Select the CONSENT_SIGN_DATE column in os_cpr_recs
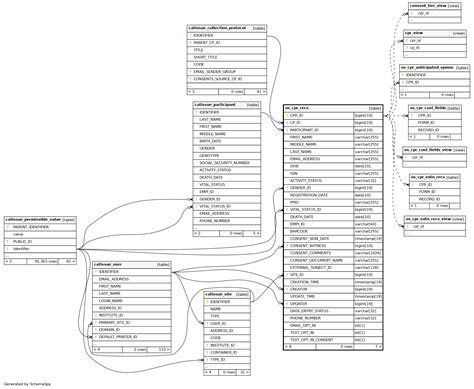 [x=309, y=239]
